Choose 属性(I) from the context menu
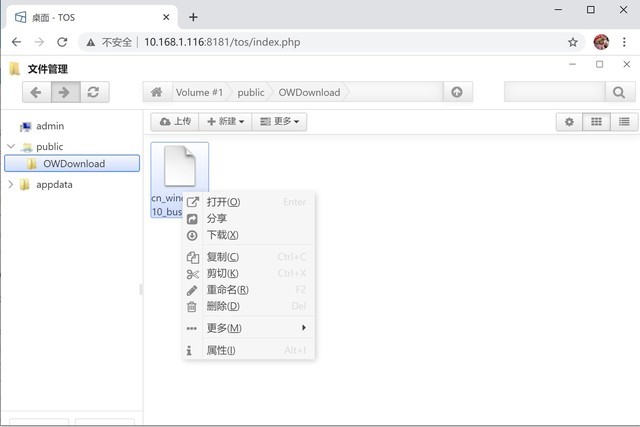 249,350
